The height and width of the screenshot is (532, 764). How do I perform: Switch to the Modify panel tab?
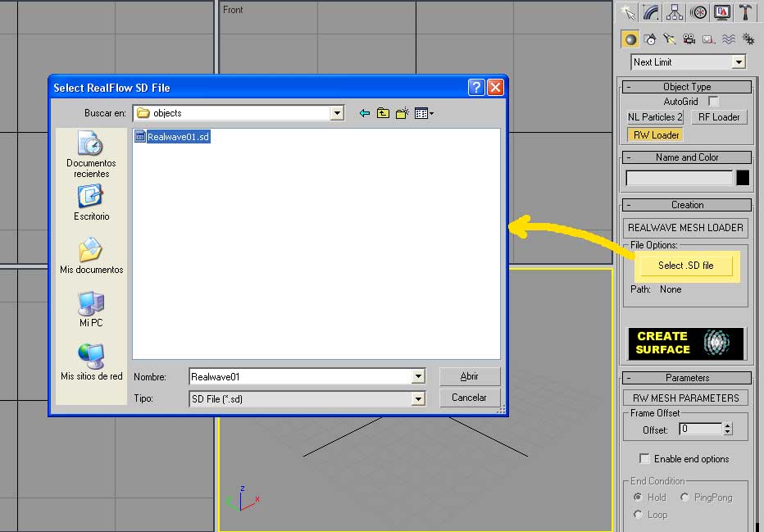652,12
